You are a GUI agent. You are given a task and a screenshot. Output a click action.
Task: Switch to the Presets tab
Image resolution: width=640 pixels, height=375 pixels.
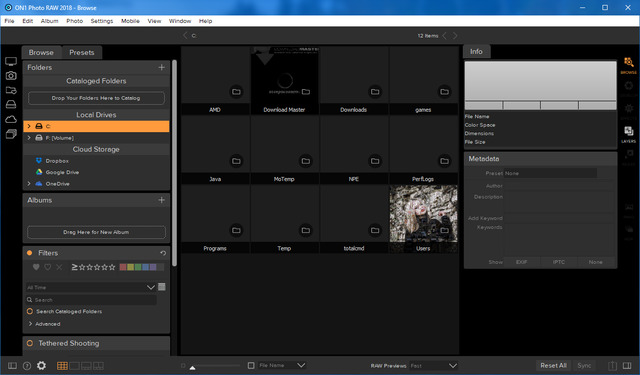[x=82, y=53]
